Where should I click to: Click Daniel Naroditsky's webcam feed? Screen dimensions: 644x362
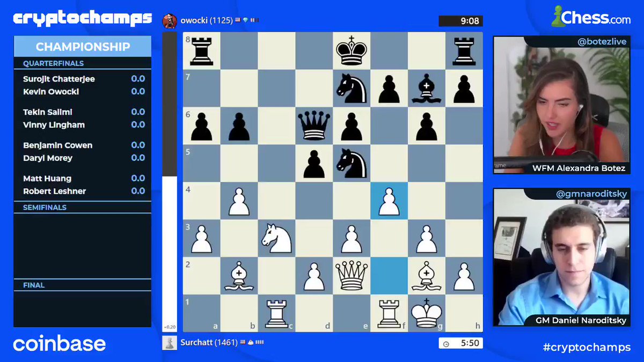(562, 257)
